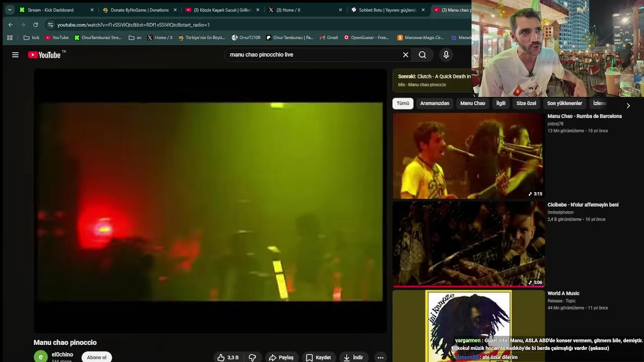Switch to Sohbet Botu tab
This screenshot has height=362, width=644.
click(387, 10)
